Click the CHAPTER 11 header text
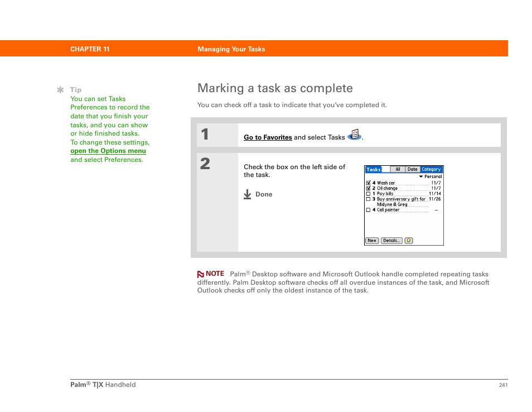This screenshot has width=532, height=412. tap(90, 49)
